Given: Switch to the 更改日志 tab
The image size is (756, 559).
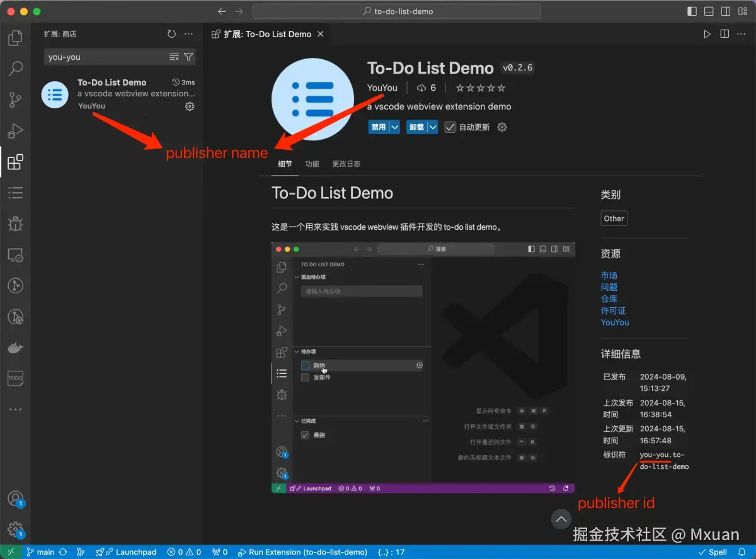Looking at the screenshot, I should pos(346,164).
